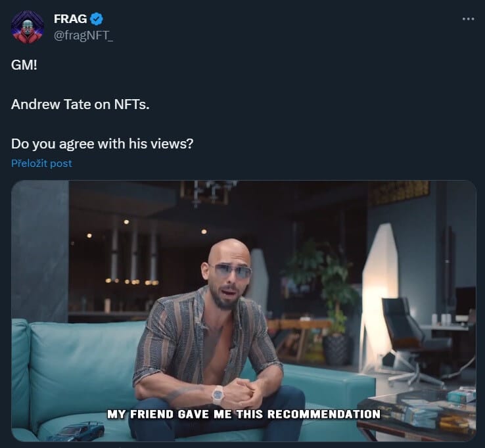
Task: Click the "Do you agree with his views?" text
Action: coord(102,144)
